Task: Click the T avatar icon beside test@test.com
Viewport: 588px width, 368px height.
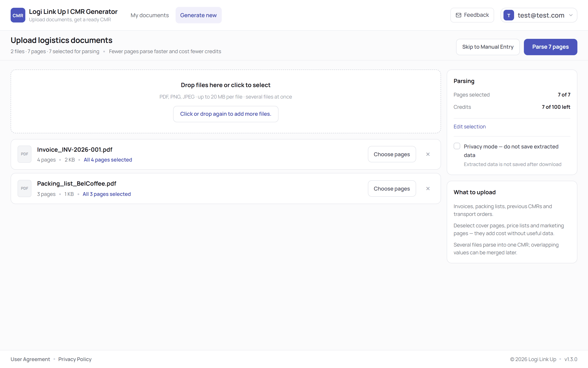Action: 509,15
